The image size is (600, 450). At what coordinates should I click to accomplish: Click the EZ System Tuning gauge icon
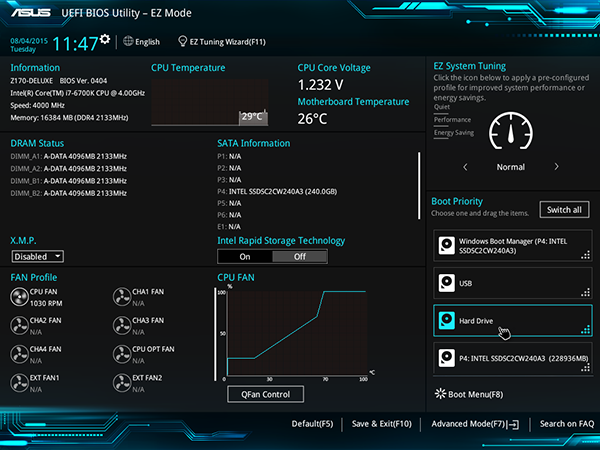511,131
